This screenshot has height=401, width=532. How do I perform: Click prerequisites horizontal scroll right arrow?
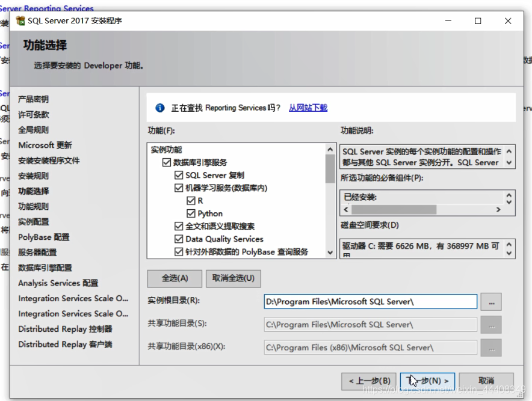tap(498, 210)
